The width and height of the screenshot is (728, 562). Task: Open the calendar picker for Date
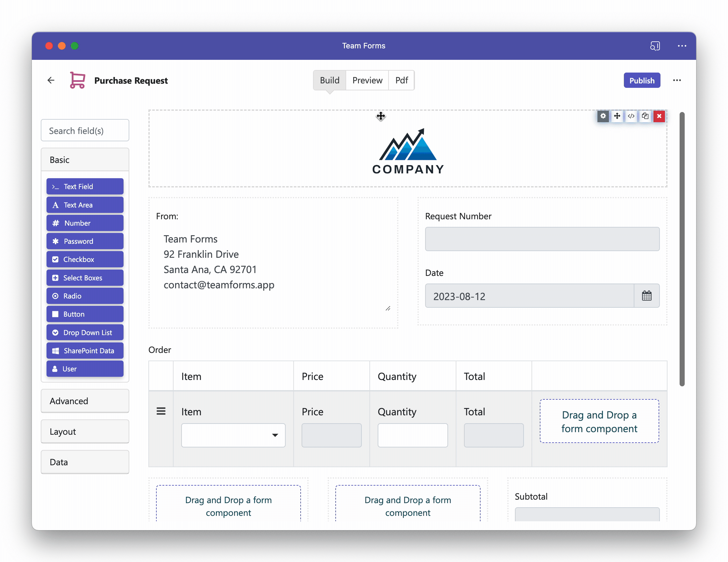[646, 296]
